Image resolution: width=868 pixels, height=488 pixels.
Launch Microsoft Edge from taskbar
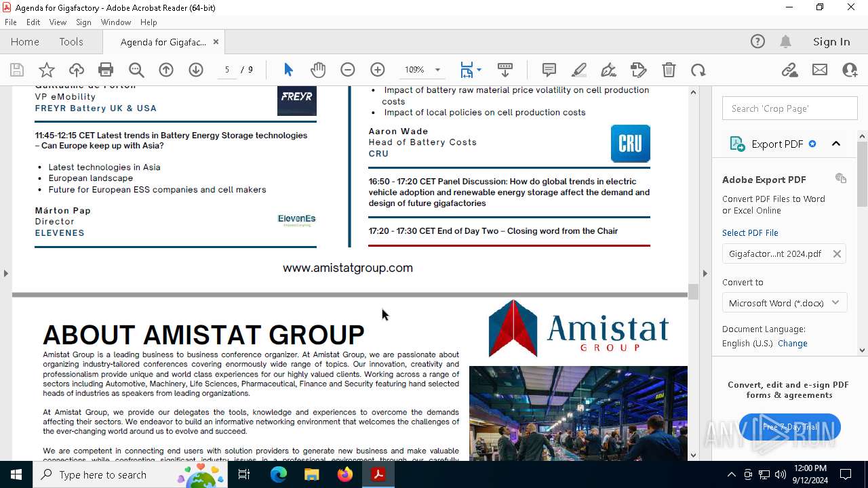(x=279, y=474)
